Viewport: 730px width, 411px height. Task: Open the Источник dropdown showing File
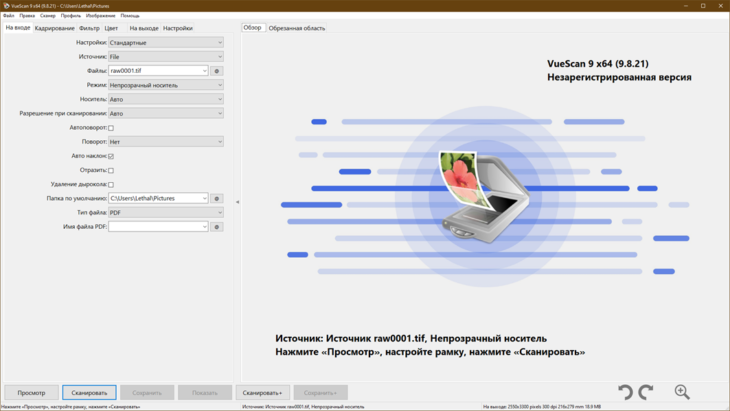[x=166, y=57]
